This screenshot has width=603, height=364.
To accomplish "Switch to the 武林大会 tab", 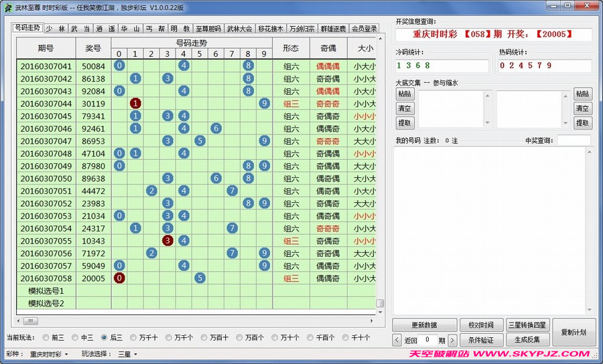I will (x=239, y=29).
